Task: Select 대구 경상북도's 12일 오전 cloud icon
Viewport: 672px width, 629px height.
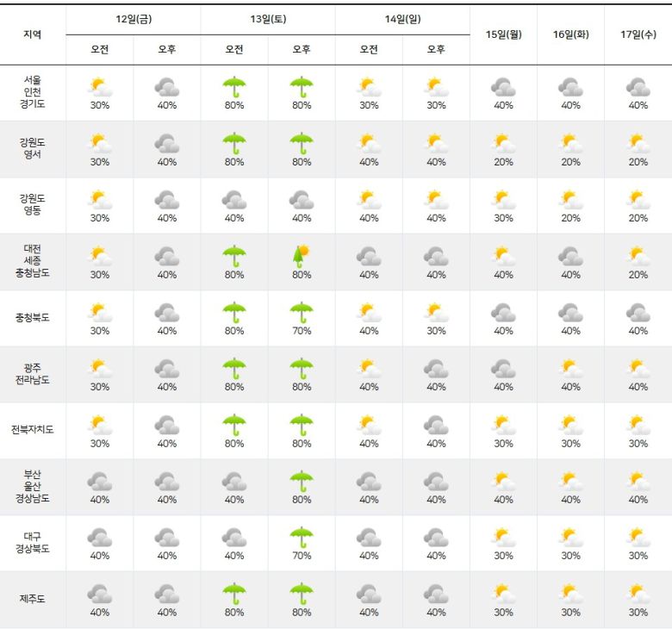Action: point(100,538)
